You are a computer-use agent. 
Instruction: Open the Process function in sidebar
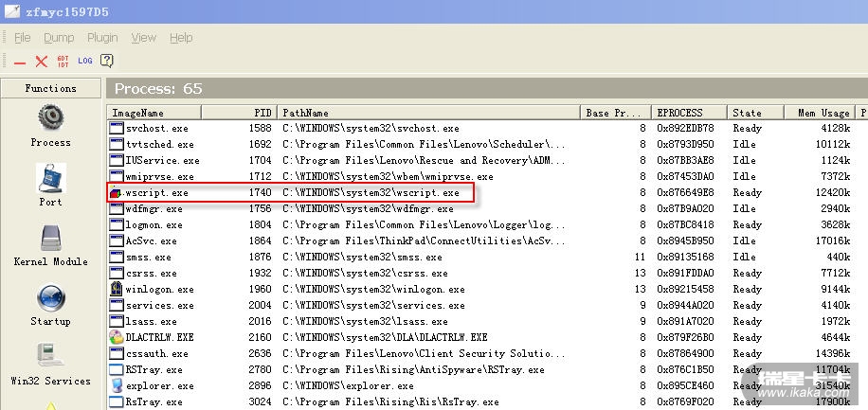click(x=51, y=126)
